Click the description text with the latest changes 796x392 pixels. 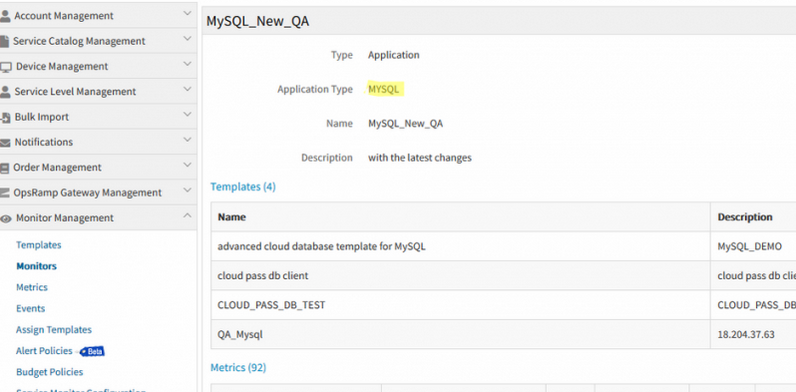(x=420, y=157)
